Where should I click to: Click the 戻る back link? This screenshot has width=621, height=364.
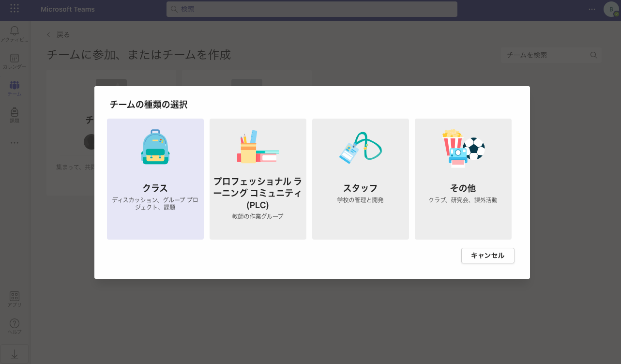(x=62, y=34)
